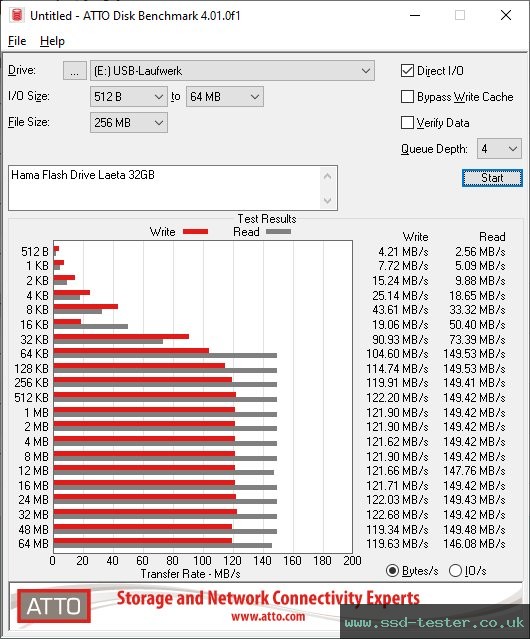Screen dimensions: 530x639
Task: Click the ATTO logo in the banner
Action: pos(54,606)
